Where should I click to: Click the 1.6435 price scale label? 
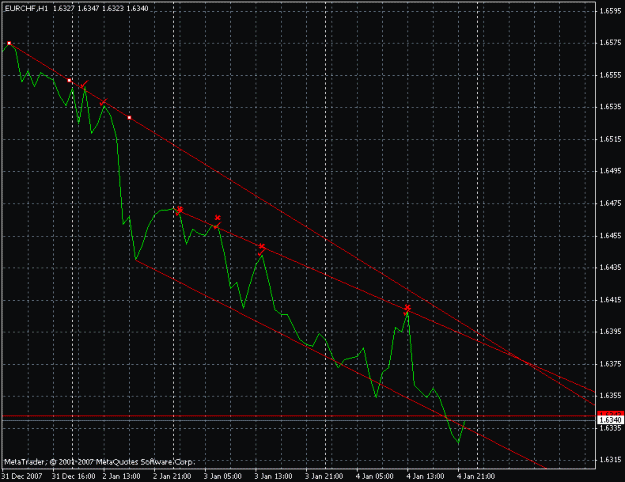(x=610, y=268)
